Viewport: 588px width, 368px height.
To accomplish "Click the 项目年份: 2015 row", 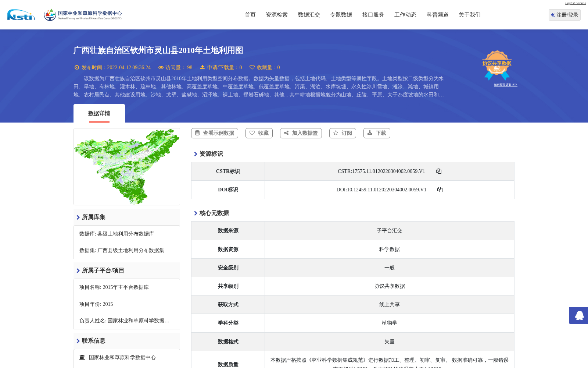I will (96, 304).
